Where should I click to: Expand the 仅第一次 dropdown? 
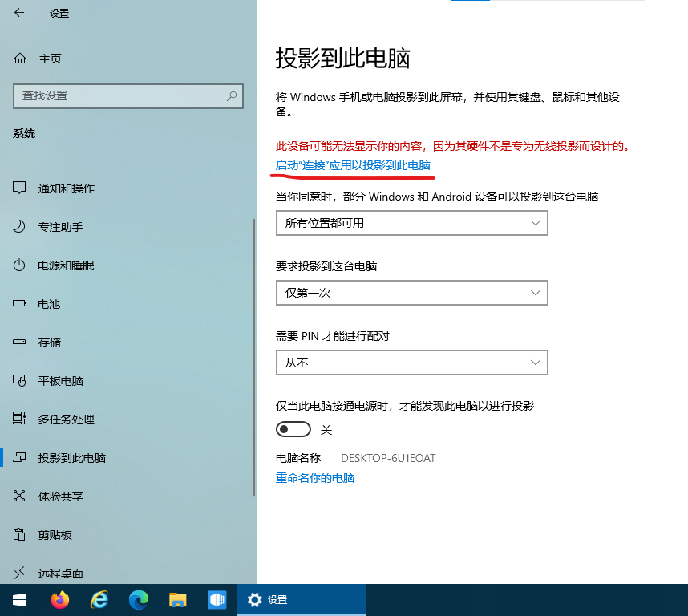pyautogui.click(x=411, y=293)
